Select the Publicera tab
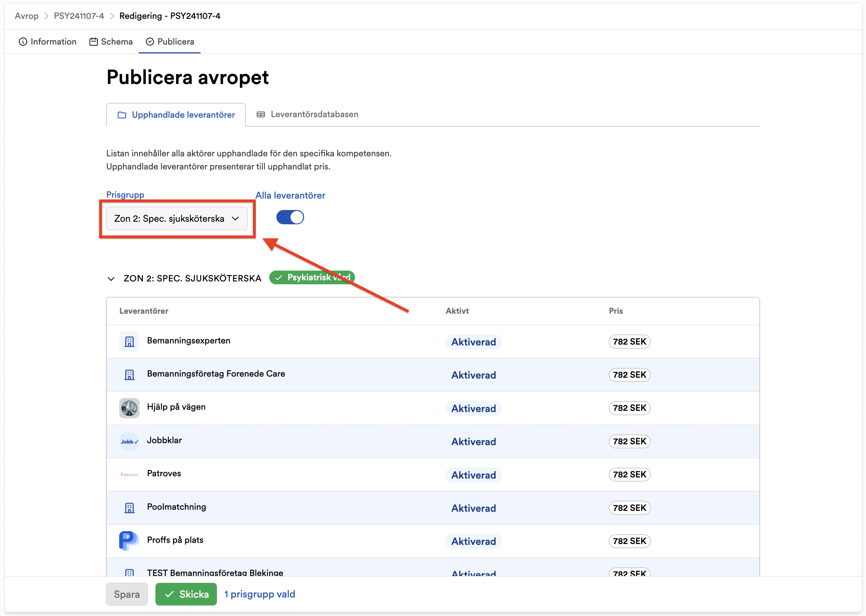Viewport: 866px width, 616px height. point(169,42)
